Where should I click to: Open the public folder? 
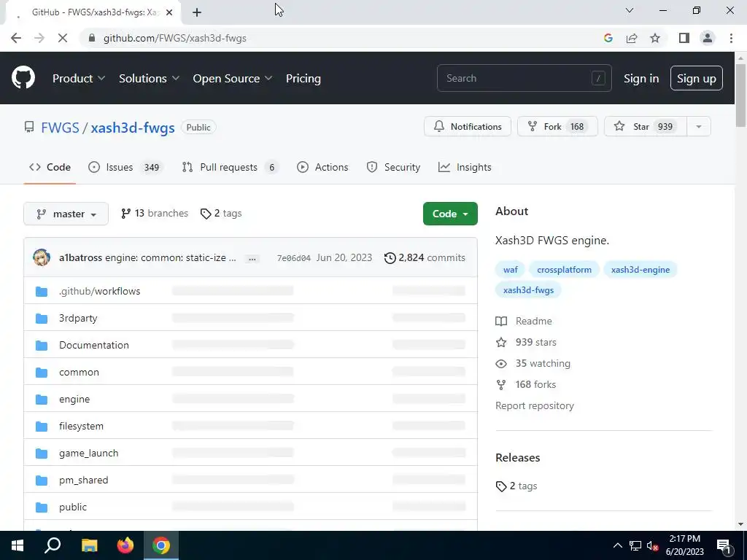(x=73, y=507)
